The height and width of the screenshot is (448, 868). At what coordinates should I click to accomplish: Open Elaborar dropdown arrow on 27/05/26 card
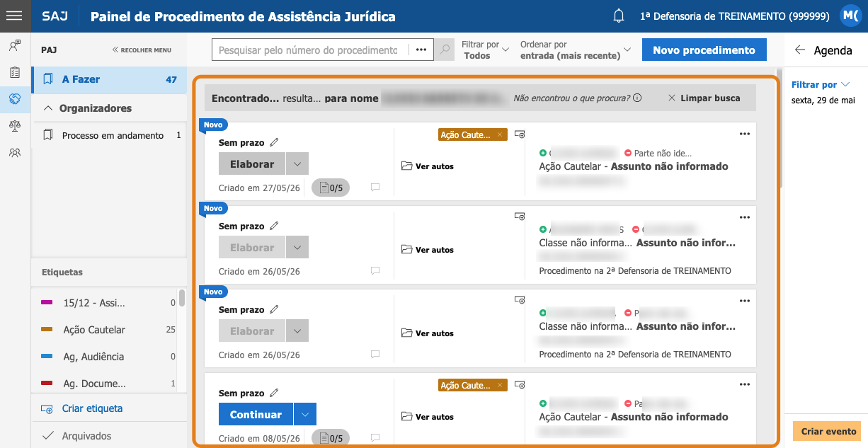(297, 164)
